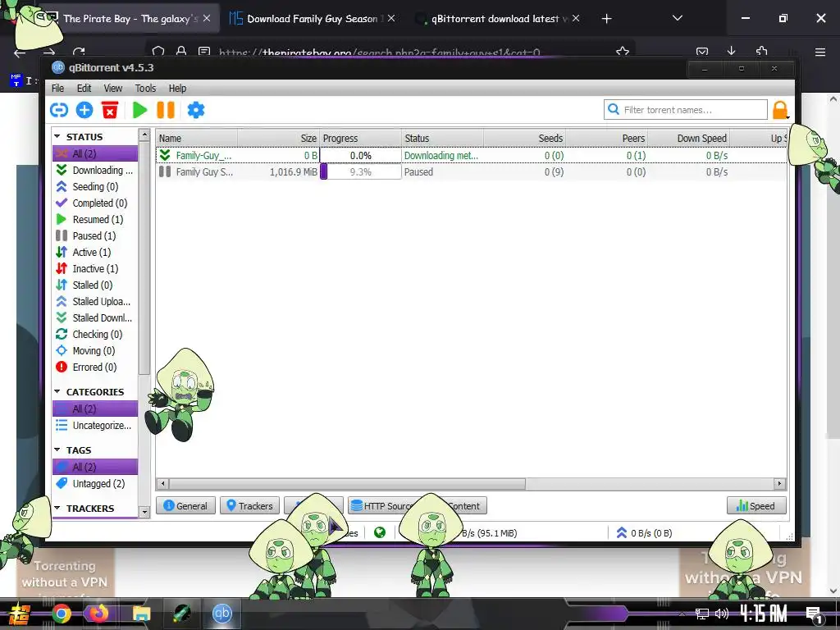Collapse the CATEGORIES section
840x630 pixels.
57,391
